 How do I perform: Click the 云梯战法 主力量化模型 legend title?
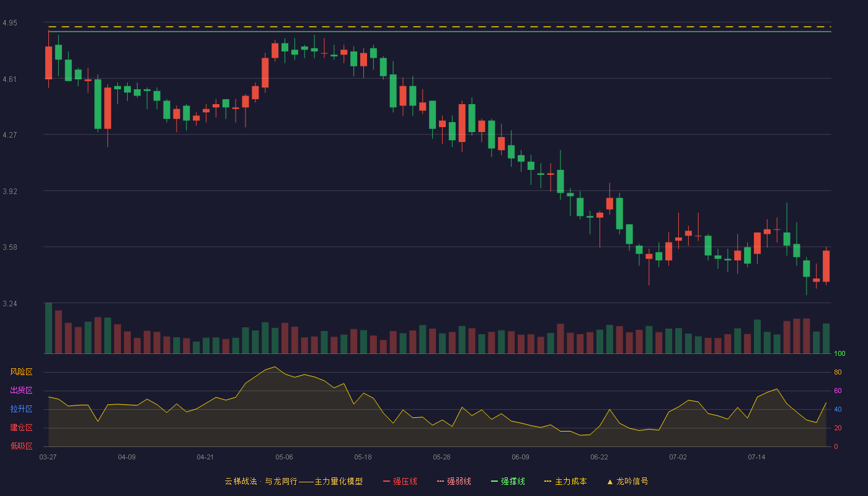293,481
